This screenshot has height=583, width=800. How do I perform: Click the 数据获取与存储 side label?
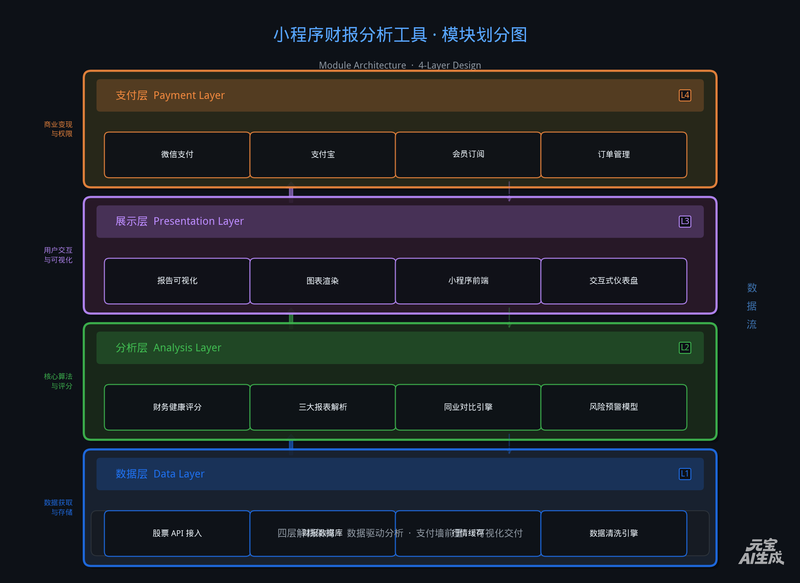click(58, 508)
